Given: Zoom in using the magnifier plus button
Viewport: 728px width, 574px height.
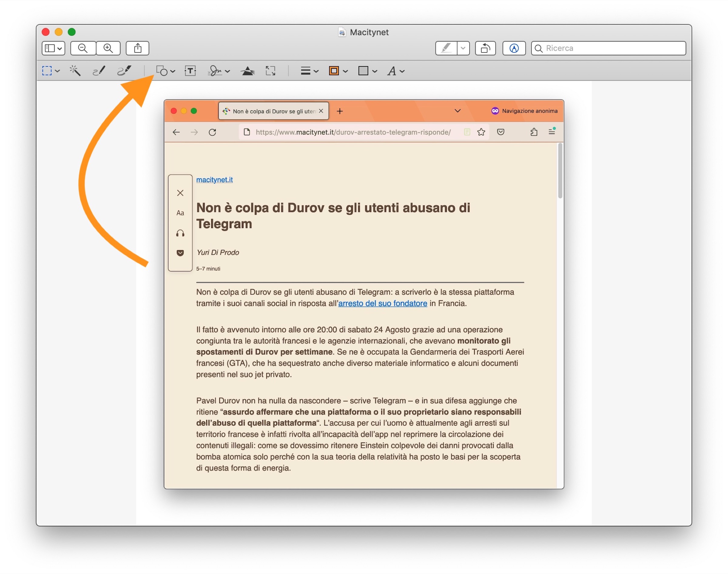Looking at the screenshot, I should [x=108, y=48].
